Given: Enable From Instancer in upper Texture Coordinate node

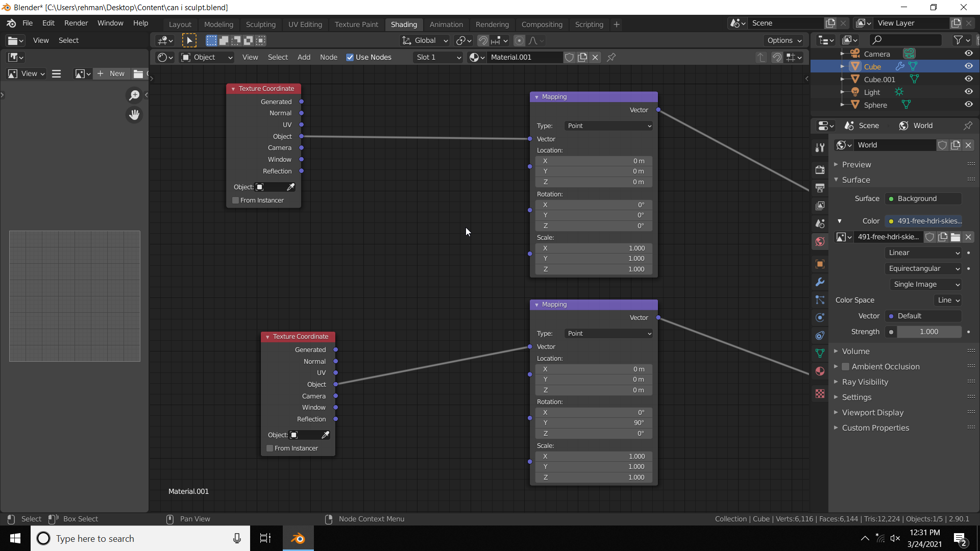Looking at the screenshot, I should pos(235,200).
